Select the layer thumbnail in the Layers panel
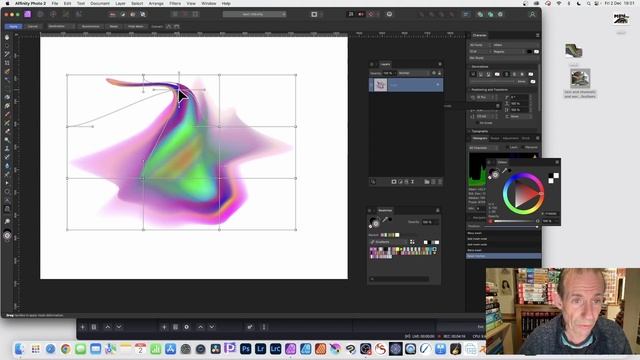Viewport: 640px width, 360px height. (x=380, y=85)
